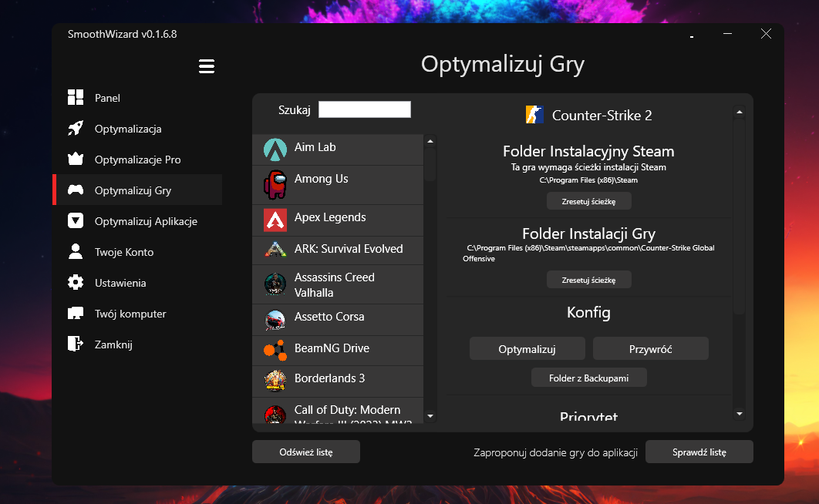Click the details panel scroll-up arrow
Screen dimensions: 819x504
740,113
